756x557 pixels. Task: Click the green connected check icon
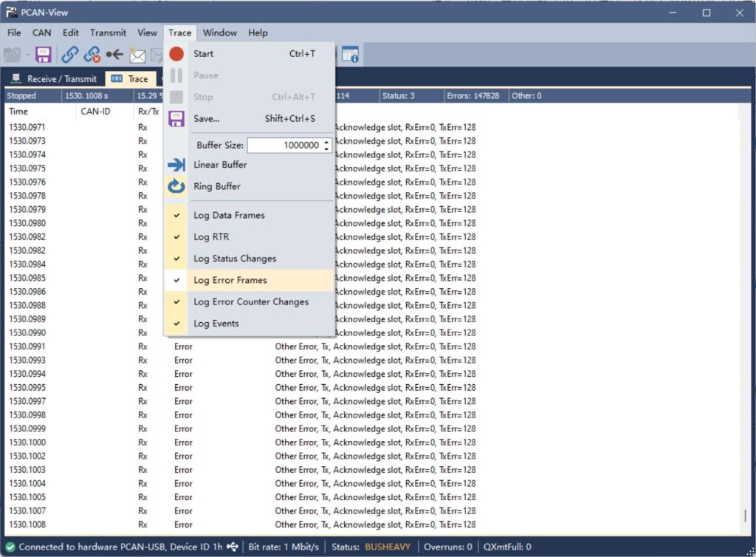coord(10,547)
